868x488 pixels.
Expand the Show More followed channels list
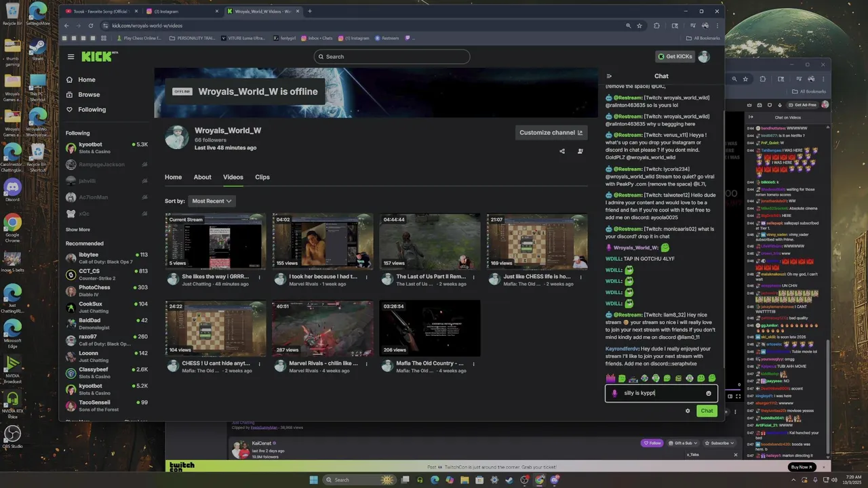78,230
